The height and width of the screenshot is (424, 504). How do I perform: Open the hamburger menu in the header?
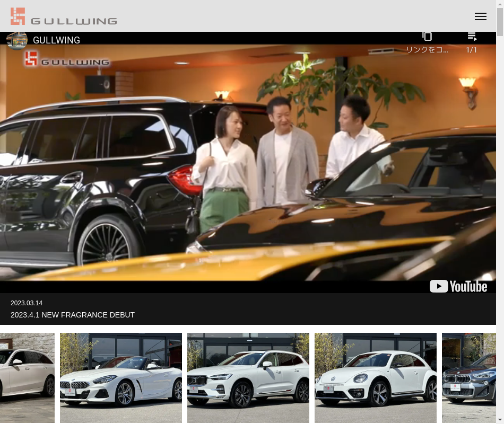480,16
